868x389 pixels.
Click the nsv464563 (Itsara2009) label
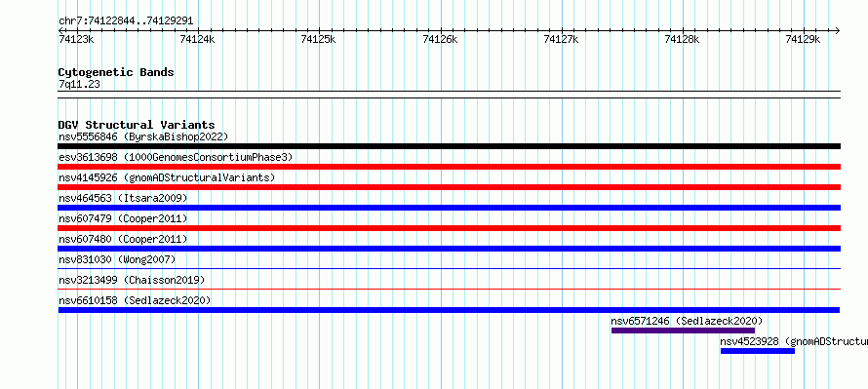(123, 198)
